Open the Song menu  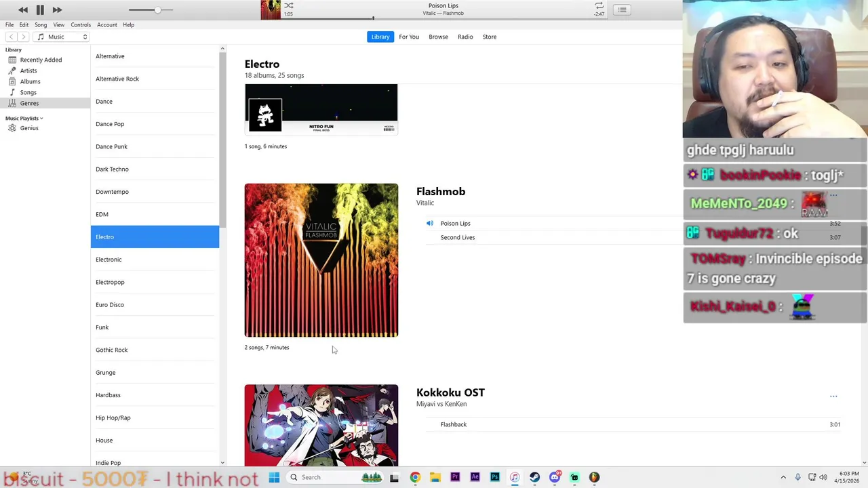[41, 24]
